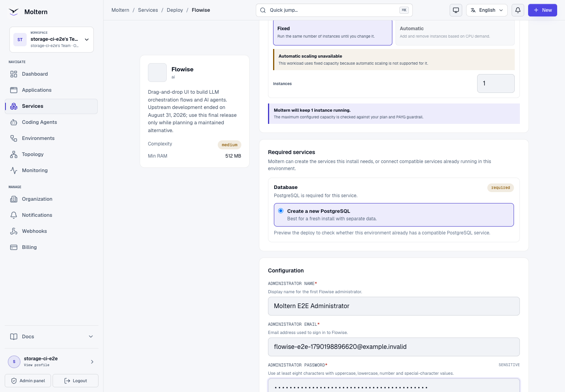The width and height of the screenshot is (565, 392).
Task: Edit the Administrator Name field
Action: pyautogui.click(x=394, y=306)
